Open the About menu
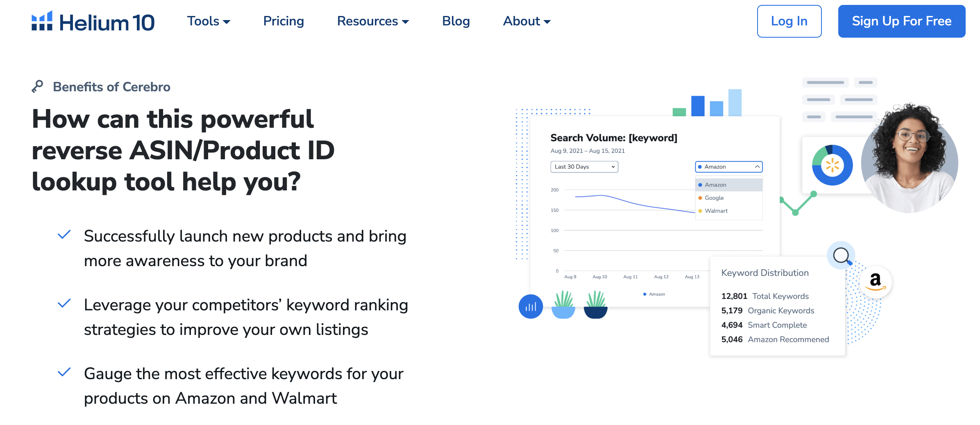Screen dimensions: 980x425 526,21
